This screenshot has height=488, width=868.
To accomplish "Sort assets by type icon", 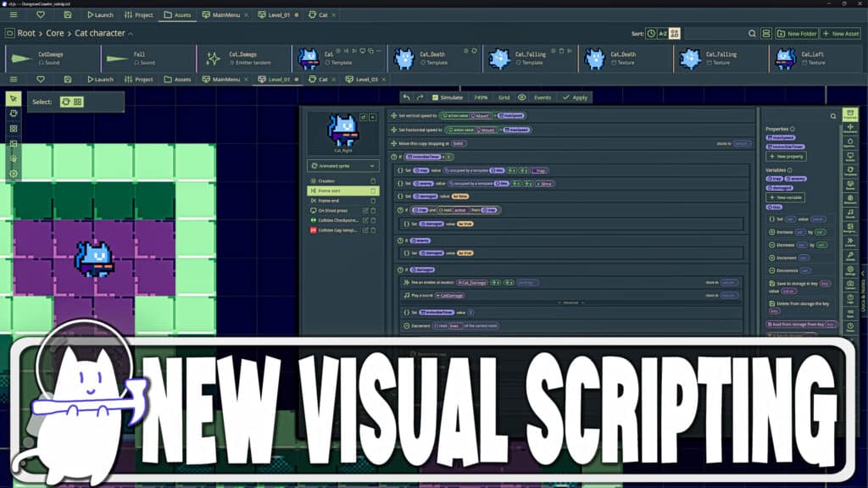I will pyautogui.click(x=674, y=34).
